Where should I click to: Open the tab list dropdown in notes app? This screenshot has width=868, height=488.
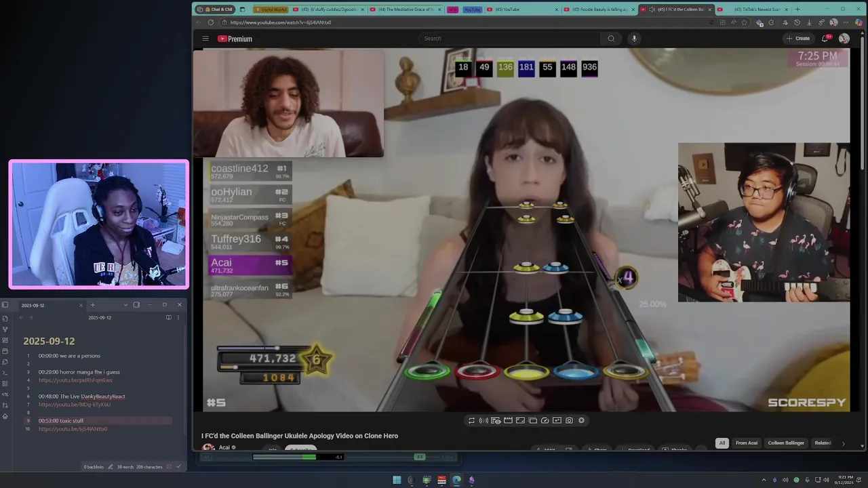tap(125, 305)
